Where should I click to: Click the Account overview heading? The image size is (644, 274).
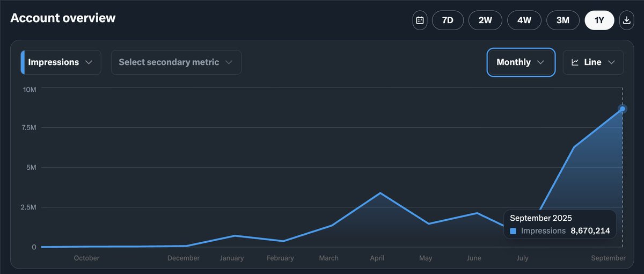pos(63,18)
